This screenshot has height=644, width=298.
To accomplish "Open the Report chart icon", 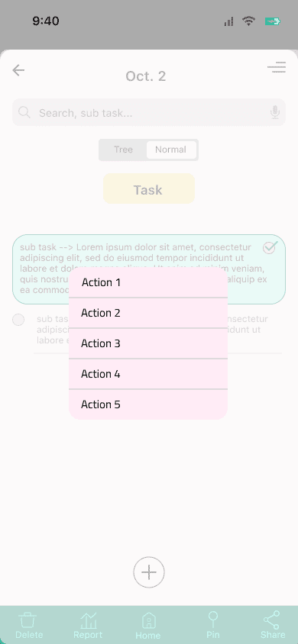I will [88, 620].
